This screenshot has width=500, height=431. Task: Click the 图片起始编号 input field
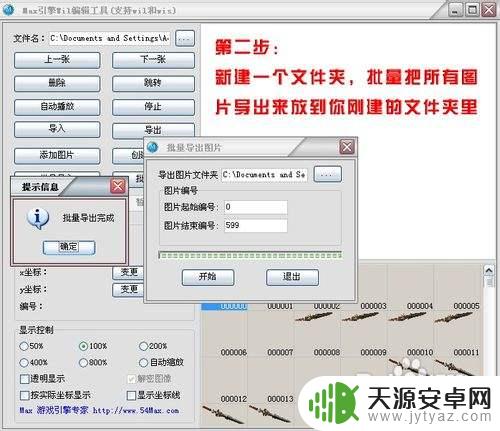[x=256, y=207]
